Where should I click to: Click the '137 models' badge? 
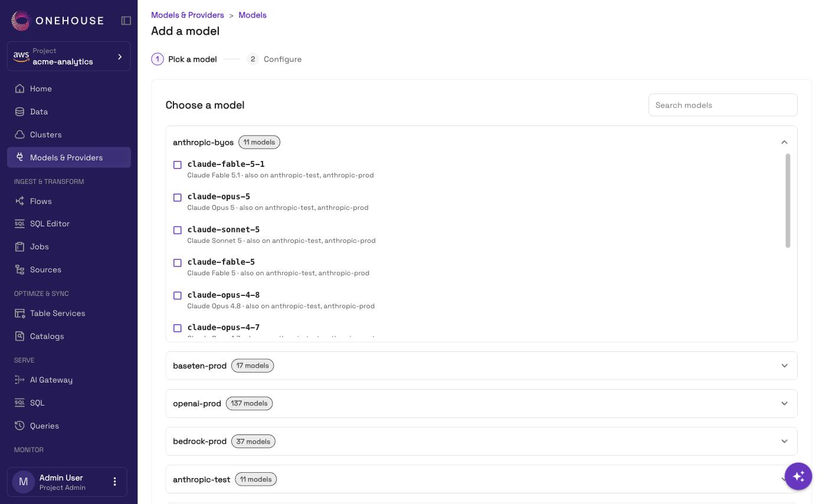coord(249,403)
